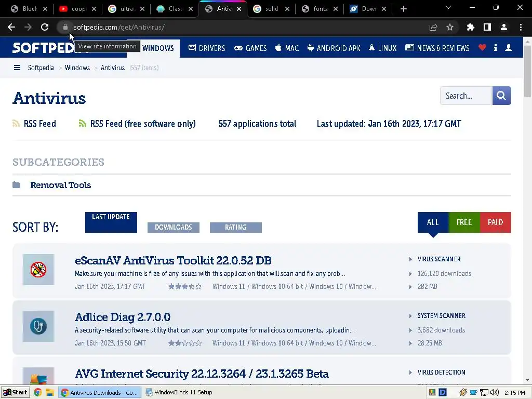532x399 pixels.
Task: Open the Adlice Diag app thumbnail
Action: [38, 326]
